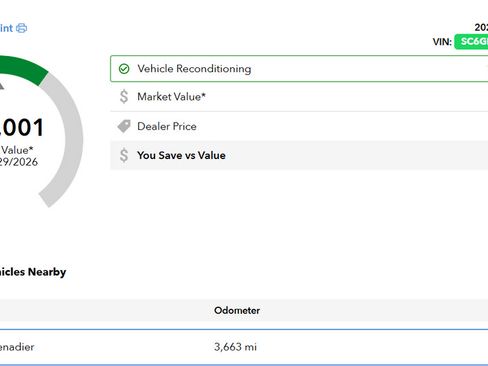The height and width of the screenshot is (366, 488).
Task: Click the printer icon next to Print
Action: (x=22, y=28)
